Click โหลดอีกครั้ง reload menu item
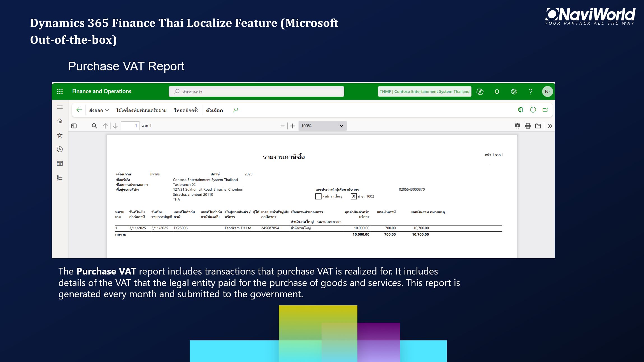 pyautogui.click(x=186, y=110)
